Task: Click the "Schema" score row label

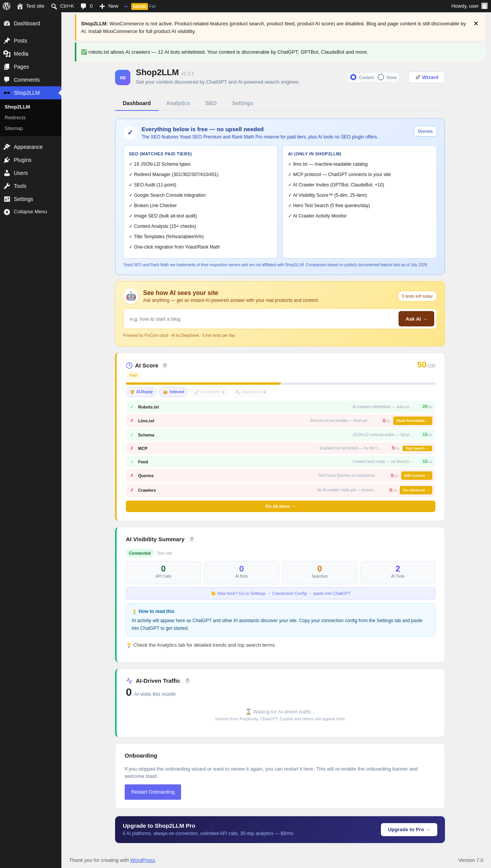Action: pos(146,435)
